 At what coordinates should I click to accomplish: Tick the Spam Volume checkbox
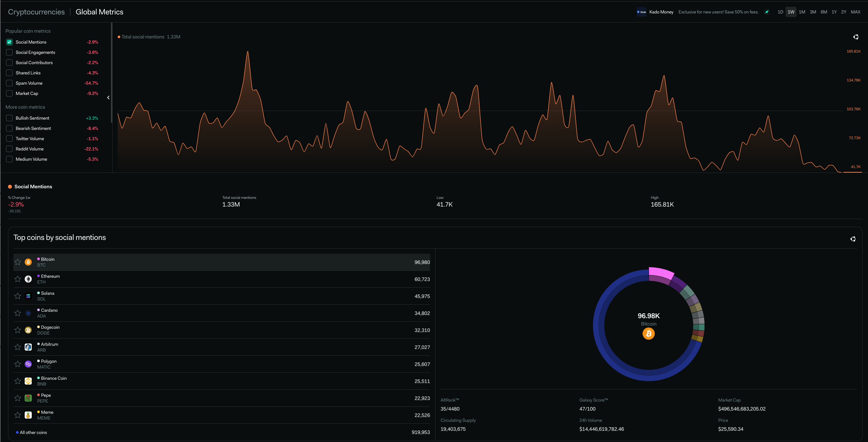pyautogui.click(x=9, y=83)
